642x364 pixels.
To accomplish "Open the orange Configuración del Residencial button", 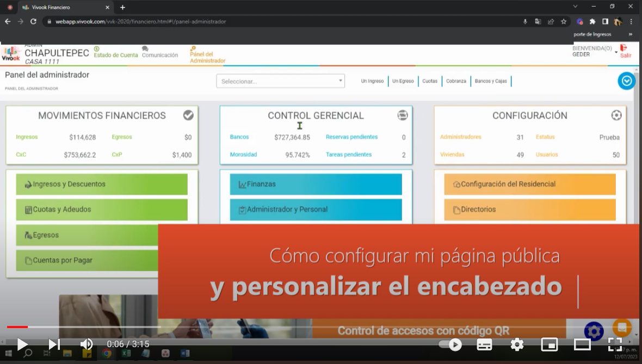I will tap(530, 184).
